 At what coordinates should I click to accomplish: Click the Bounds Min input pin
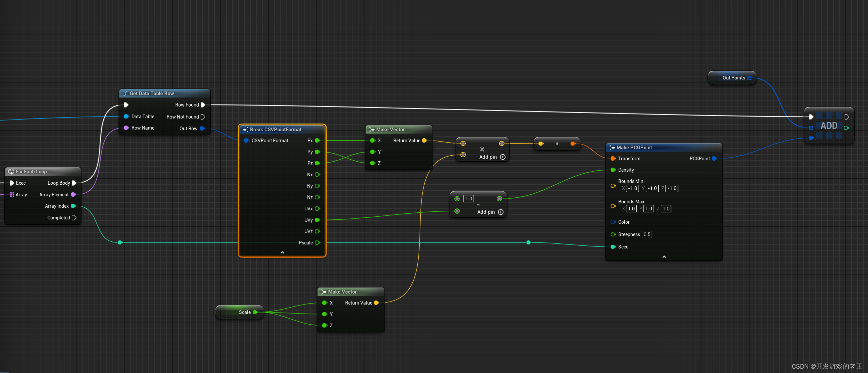coord(613,186)
